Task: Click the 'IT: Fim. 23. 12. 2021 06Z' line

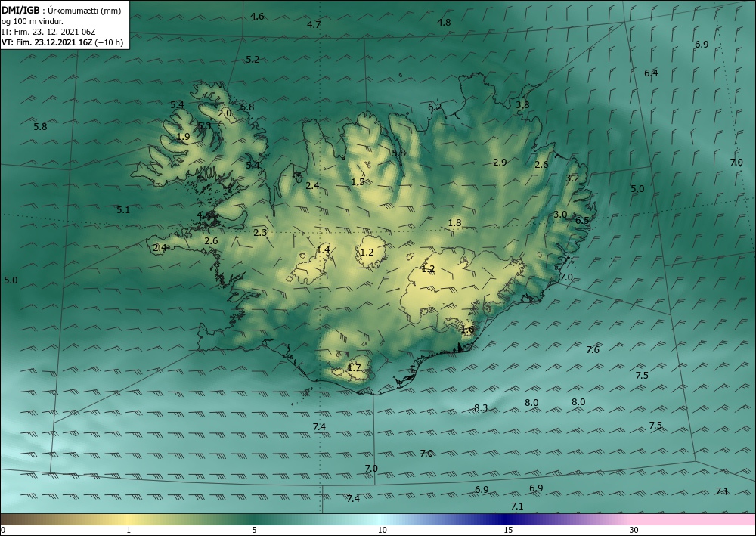Action: [x=48, y=32]
